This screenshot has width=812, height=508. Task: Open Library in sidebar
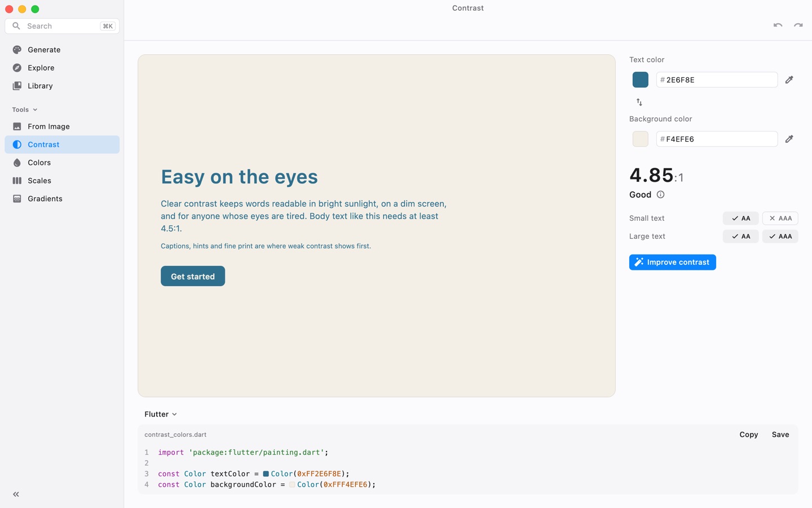tap(62, 86)
